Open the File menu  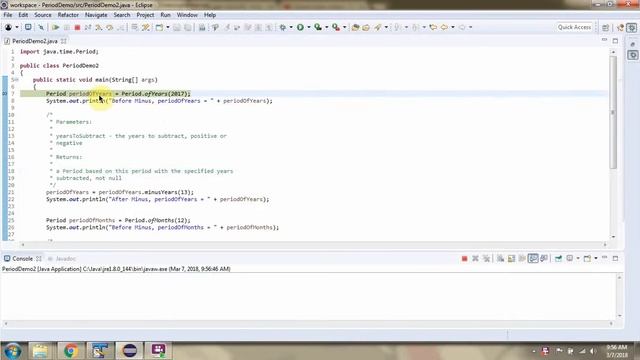pyautogui.click(x=8, y=15)
